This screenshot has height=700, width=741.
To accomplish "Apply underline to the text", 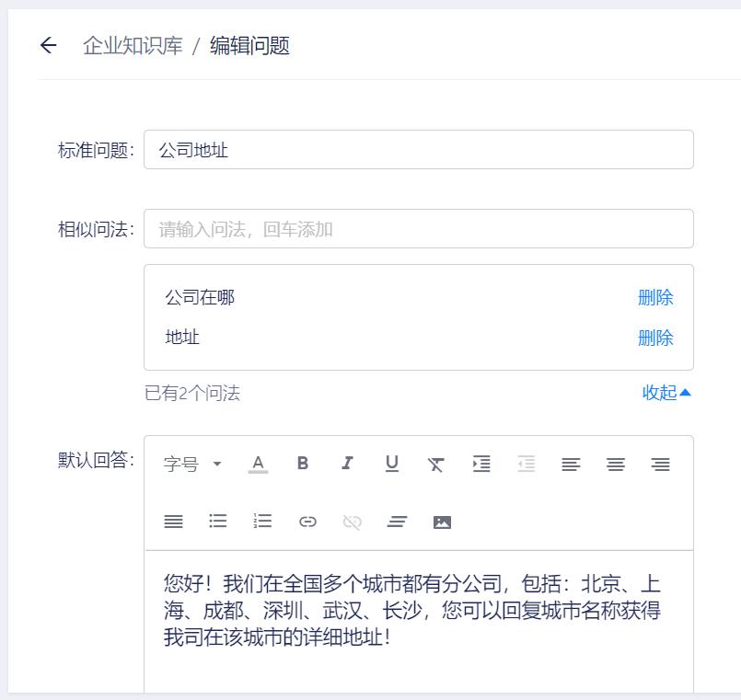I will pos(391,465).
